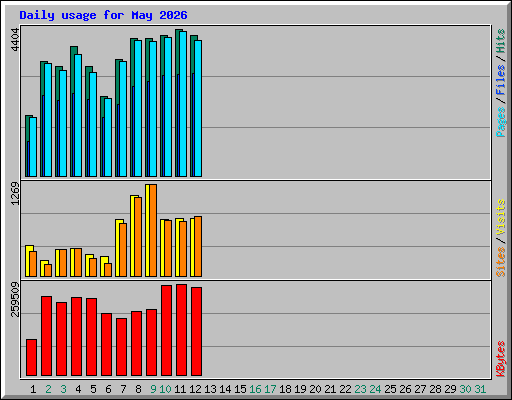Screen dimensions: 512x400
Task: Click day 18 on the x-axis
Action: pos(285,389)
